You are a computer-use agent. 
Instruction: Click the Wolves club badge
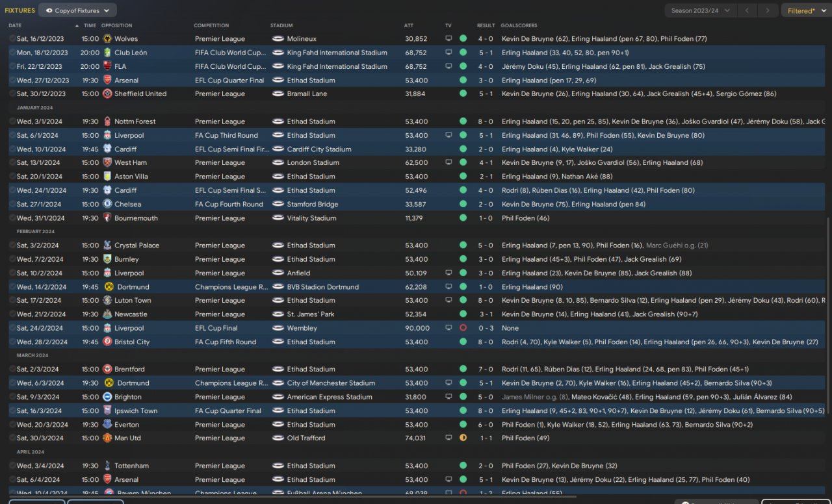[x=107, y=39]
